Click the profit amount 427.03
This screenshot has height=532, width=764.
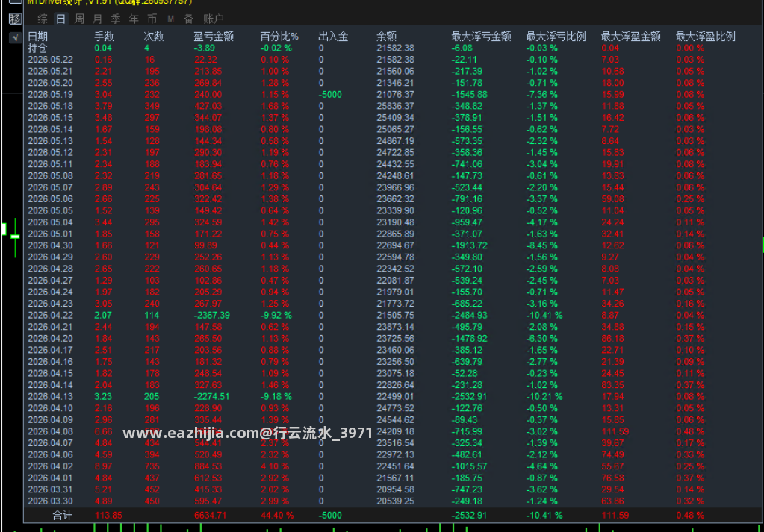(x=208, y=106)
